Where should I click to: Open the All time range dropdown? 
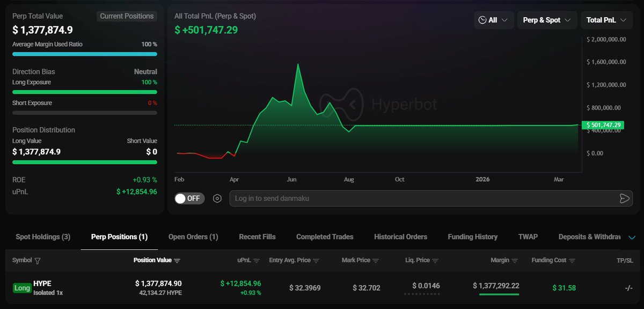[494, 20]
